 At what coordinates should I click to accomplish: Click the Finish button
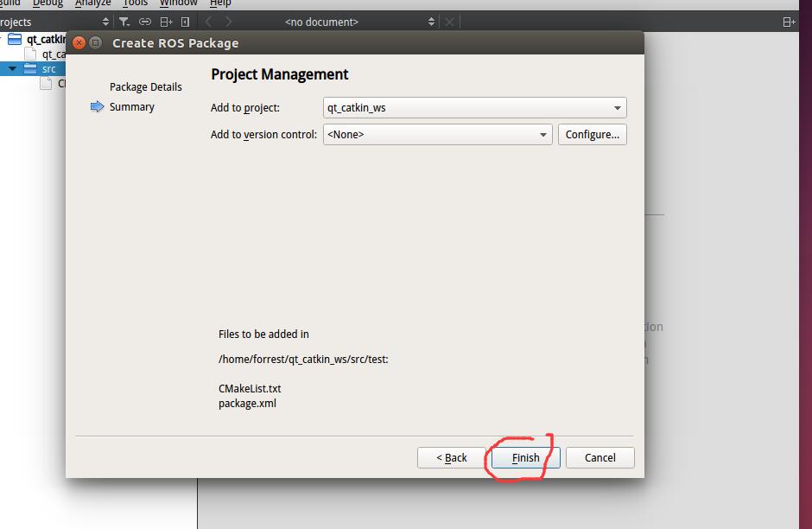click(x=525, y=457)
